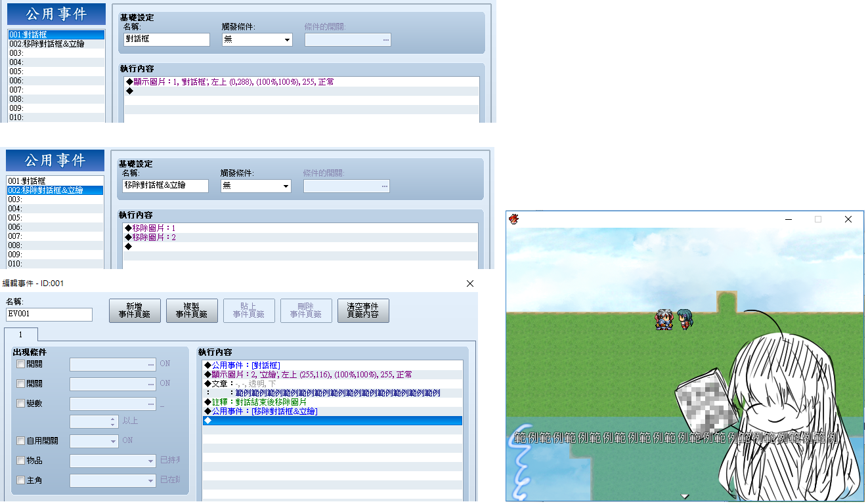Click the 變數 value spinner arrows
Image resolution: width=868 pixels, height=504 pixels.
point(113,421)
